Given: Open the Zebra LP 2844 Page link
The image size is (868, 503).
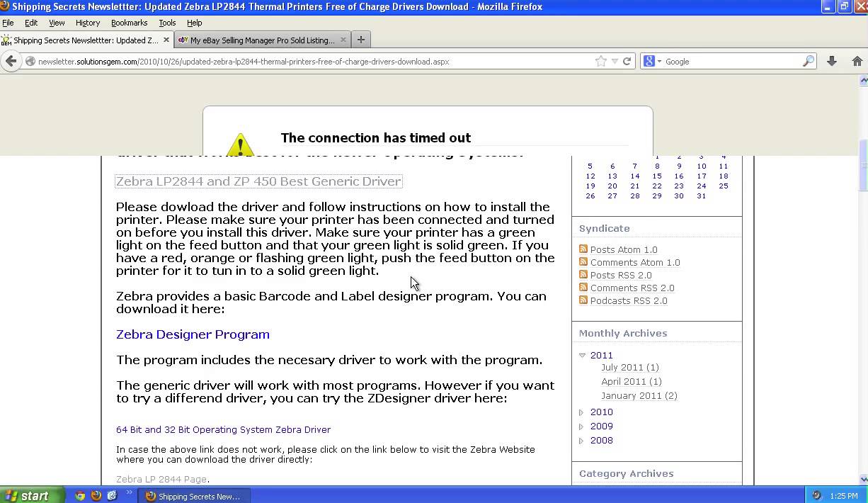Looking at the screenshot, I should coord(161,479).
